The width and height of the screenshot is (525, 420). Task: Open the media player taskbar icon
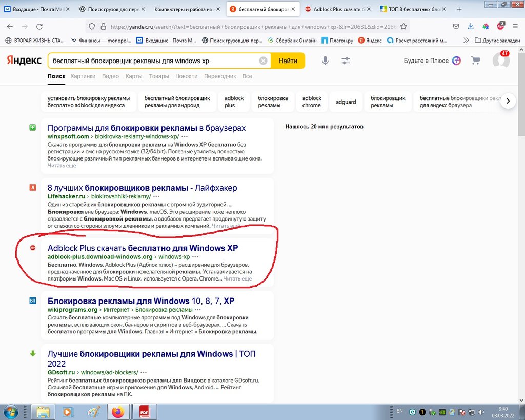pyautogui.click(x=68, y=412)
